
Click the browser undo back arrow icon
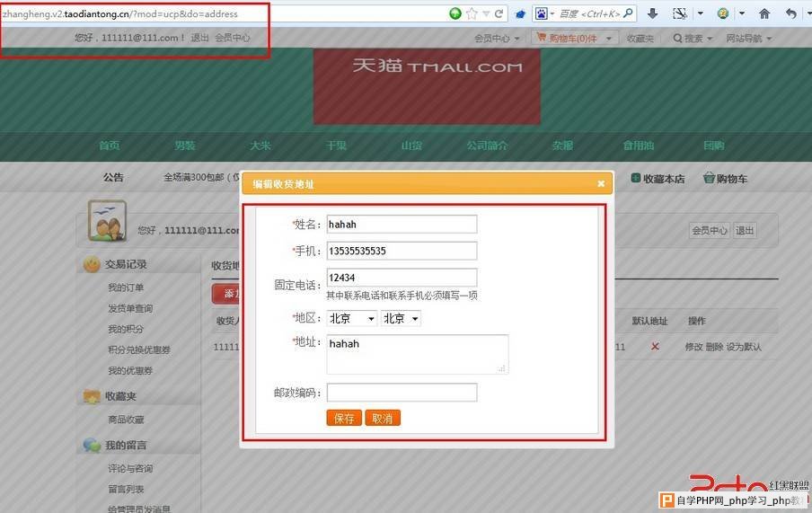[791, 13]
